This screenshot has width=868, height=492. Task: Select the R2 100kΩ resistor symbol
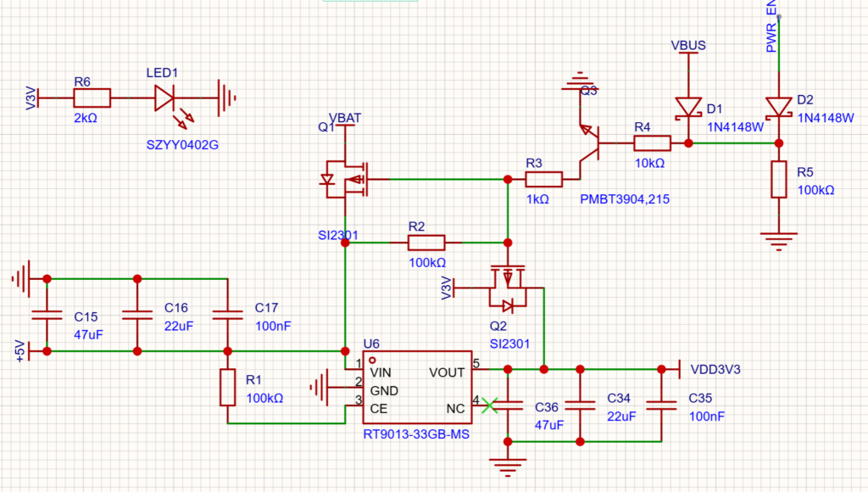click(x=426, y=243)
